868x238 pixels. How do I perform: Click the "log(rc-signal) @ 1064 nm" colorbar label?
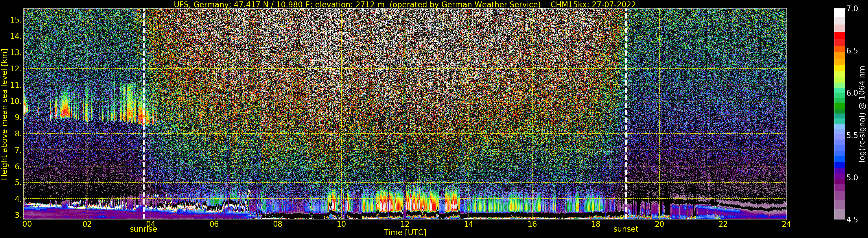coord(862,114)
